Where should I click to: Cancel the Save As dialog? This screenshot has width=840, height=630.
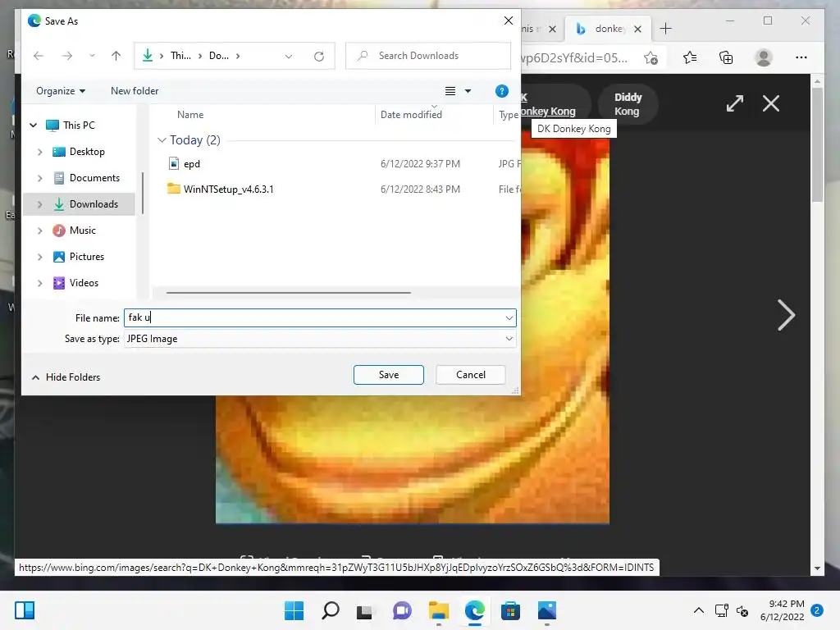(470, 375)
